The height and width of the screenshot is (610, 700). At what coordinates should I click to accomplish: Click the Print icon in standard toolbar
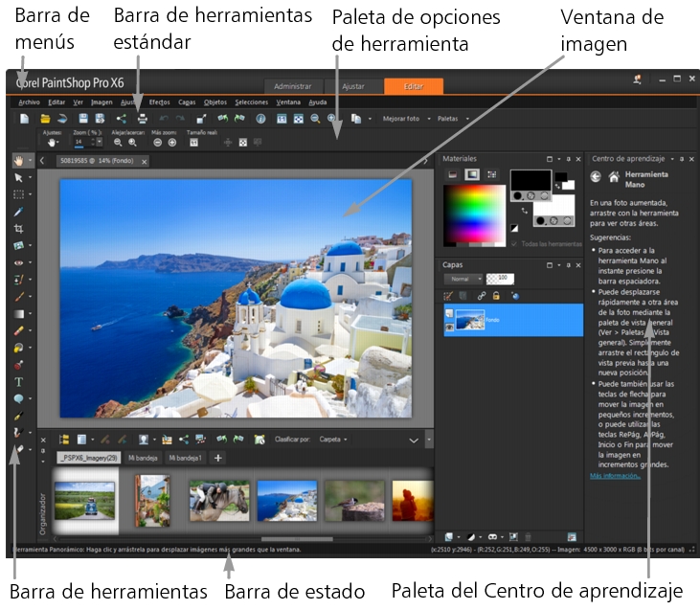(142, 118)
